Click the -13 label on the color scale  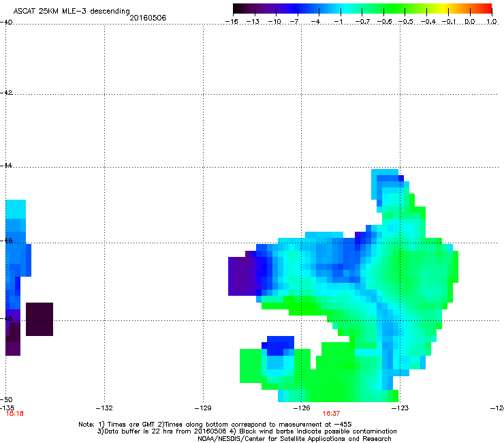(x=253, y=22)
